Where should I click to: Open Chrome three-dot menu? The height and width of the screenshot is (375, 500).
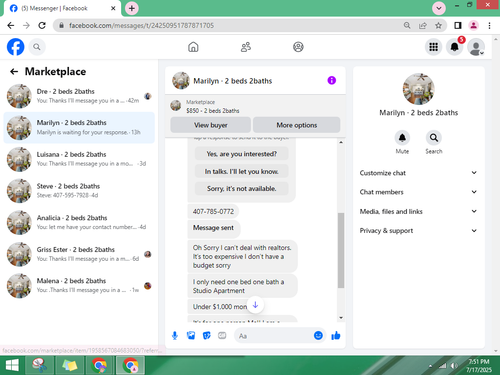(x=489, y=25)
